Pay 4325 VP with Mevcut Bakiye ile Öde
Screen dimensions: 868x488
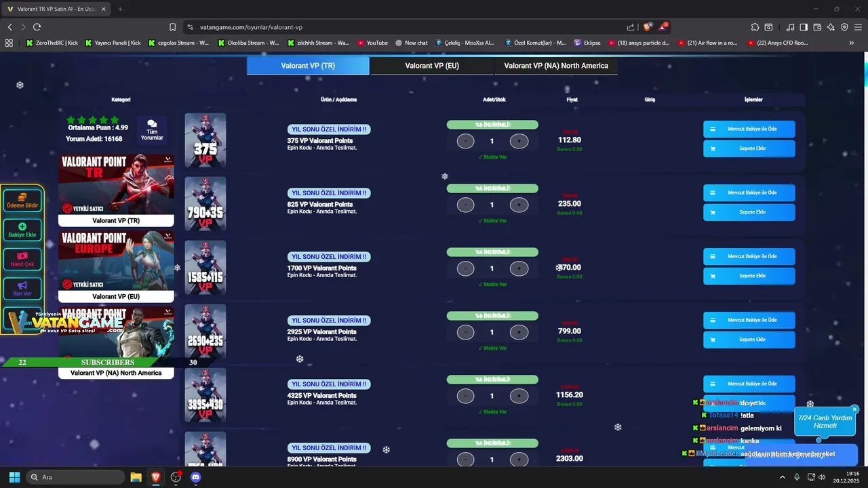pos(749,384)
